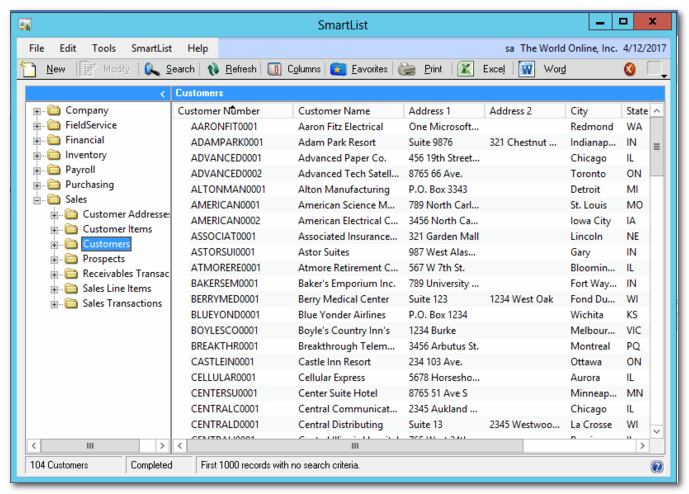
Task: Open the Tools menu
Action: click(104, 48)
